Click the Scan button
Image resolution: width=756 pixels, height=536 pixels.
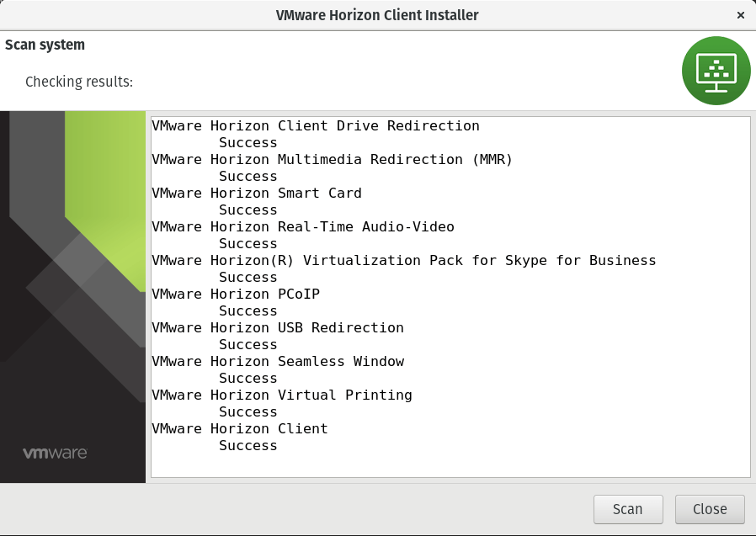[628, 509]
